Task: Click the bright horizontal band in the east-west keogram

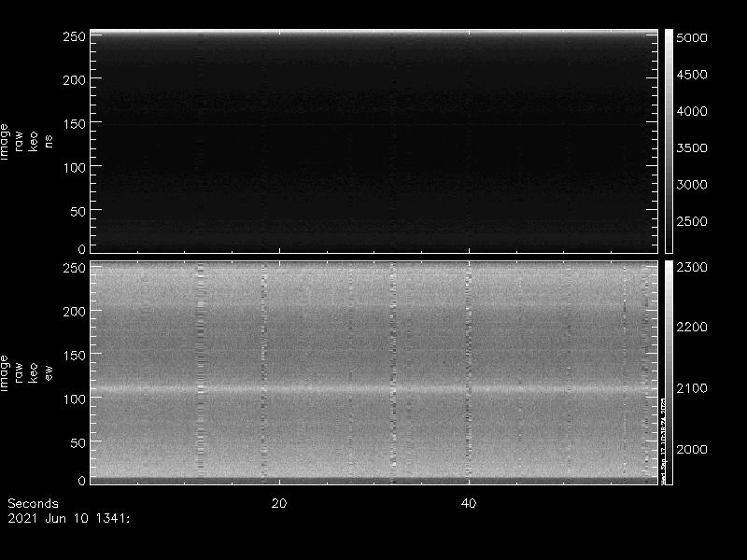Action: (373, 386)
